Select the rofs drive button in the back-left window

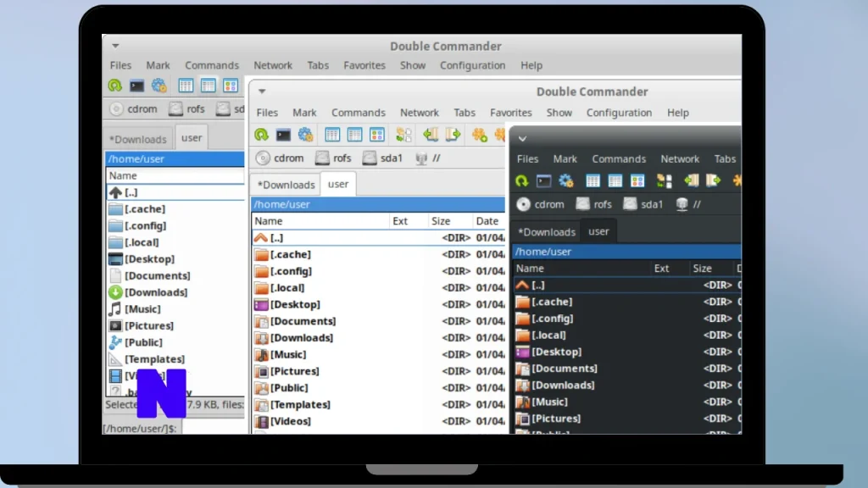[x=186, y=109]
